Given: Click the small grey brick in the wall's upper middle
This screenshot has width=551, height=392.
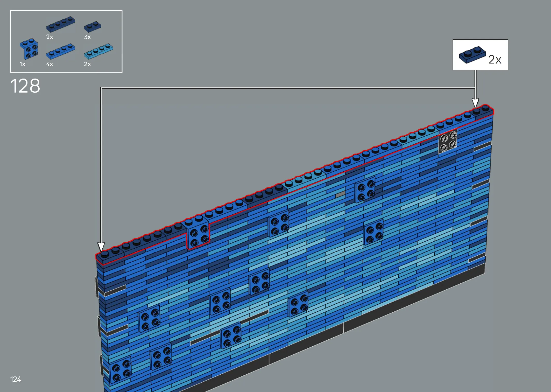Looking at the screenshot, I should pos(340,194).
